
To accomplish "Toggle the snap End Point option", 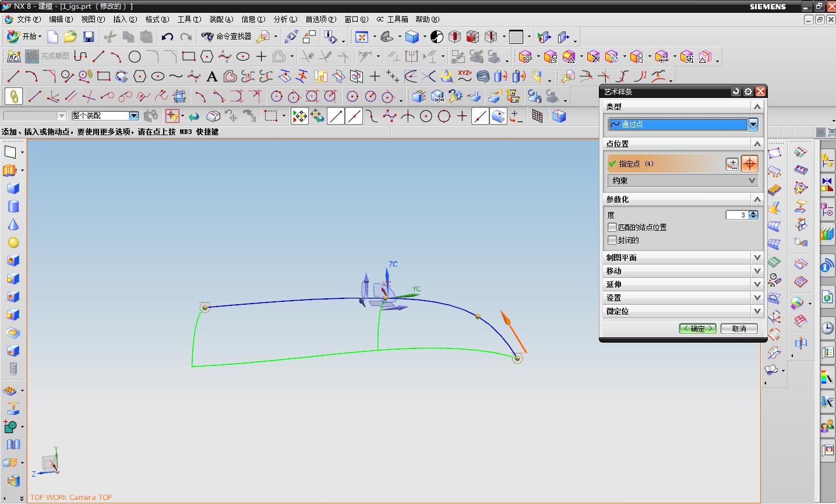I will pyautogui.click(x=336, y=117).
